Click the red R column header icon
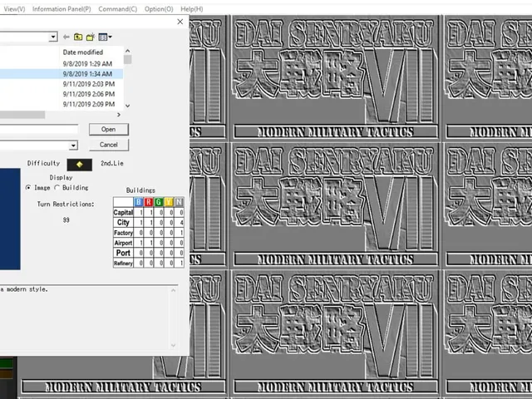The image size is (532, 399). pos(148,202)
